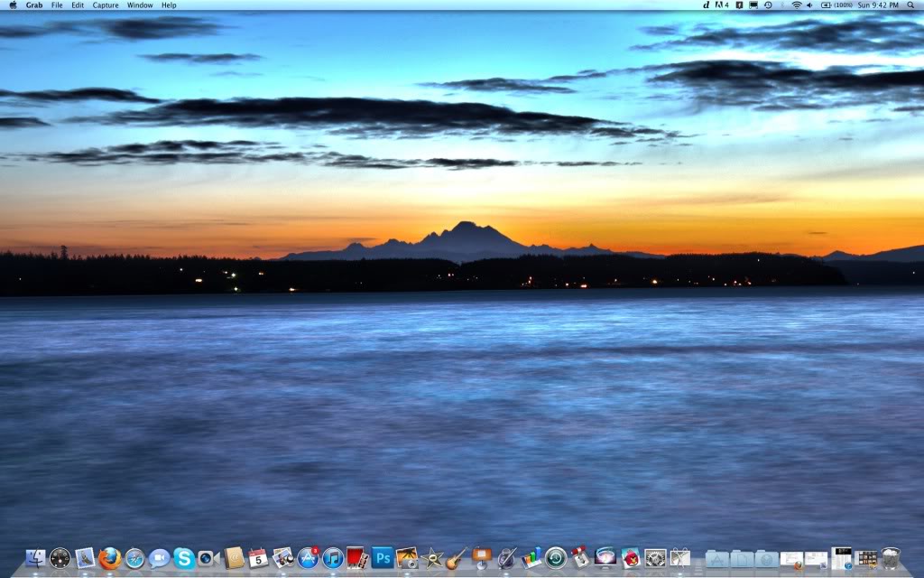The width and height of the screenshot is (924, 578).
Task: Open the joystick app icon in Dock
Action: click(580, 557)
